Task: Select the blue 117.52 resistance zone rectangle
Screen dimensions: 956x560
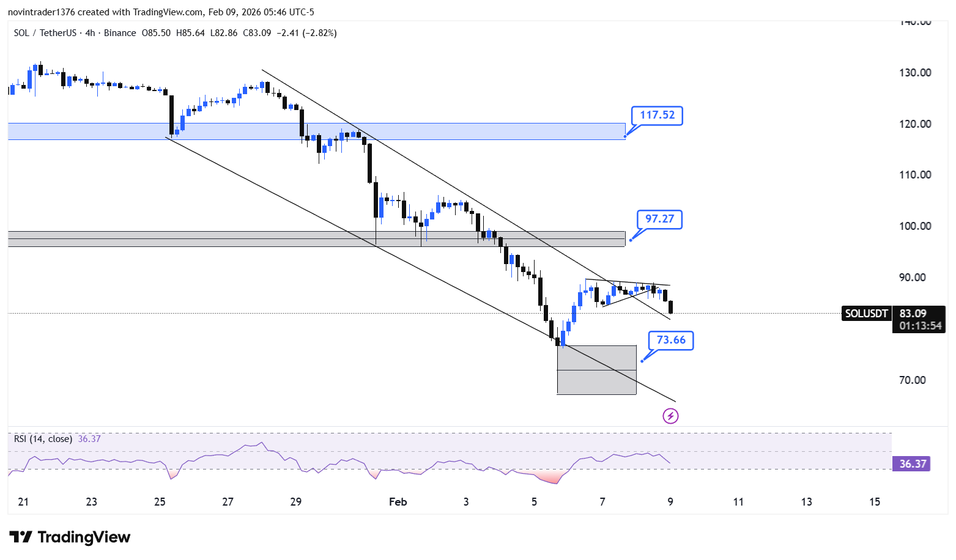Action: coord(316,131)
